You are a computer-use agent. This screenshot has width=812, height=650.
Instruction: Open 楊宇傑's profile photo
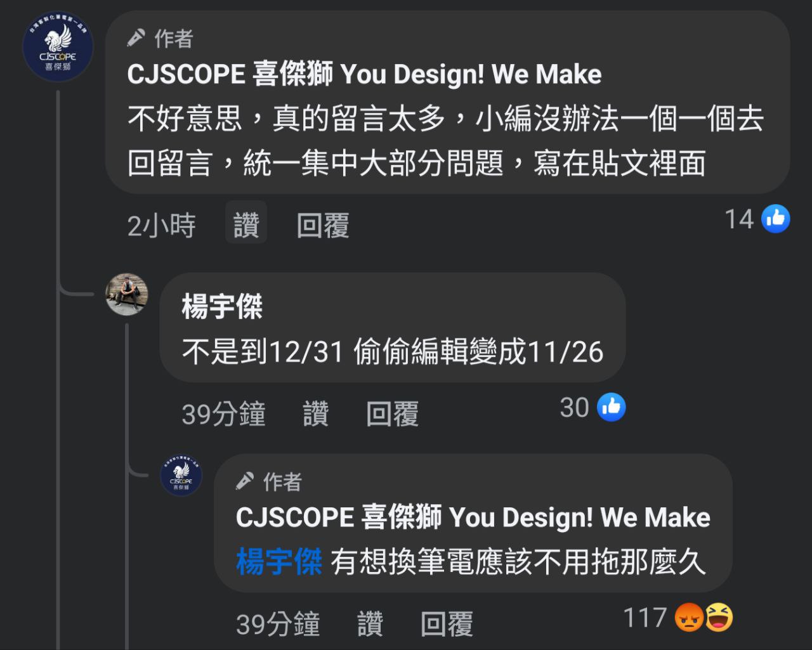click(x=127, y=294)
